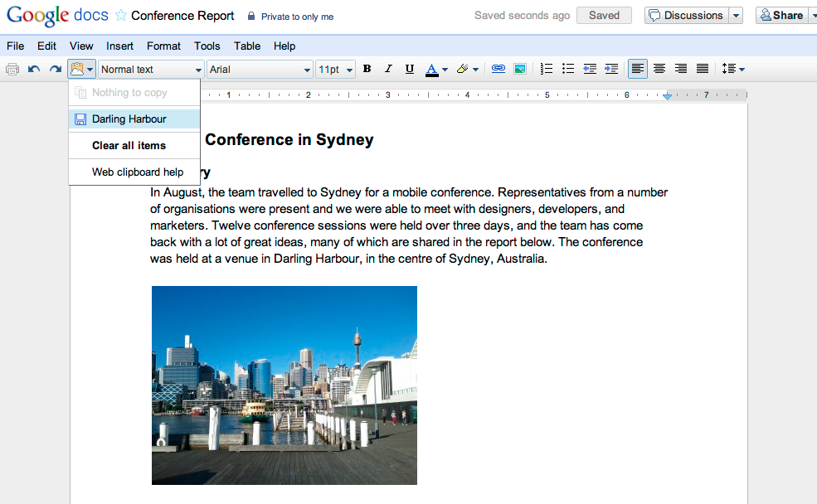Click the Insert image icon
The width and height of the screenshot is (817, 504).
point(520,70)
